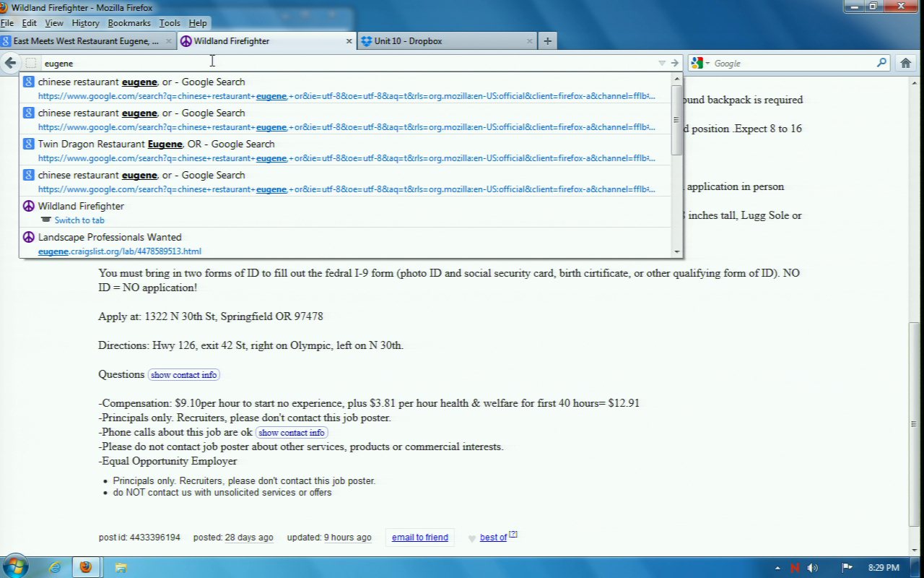Screen dimensions: 924x578
Task: Switch to the East Meets West Restaurant tab
Action: coord(85,41)
